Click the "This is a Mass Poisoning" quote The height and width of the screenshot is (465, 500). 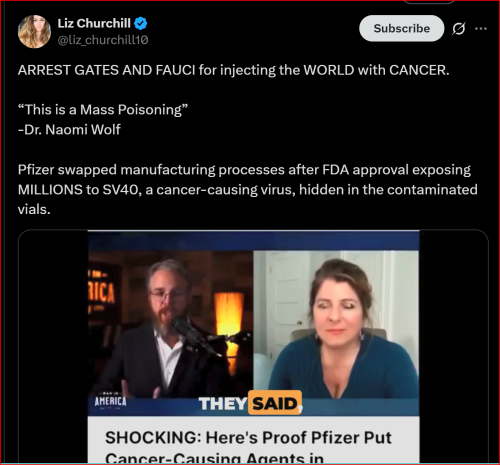pyautogui.click(x=103, y=110)
